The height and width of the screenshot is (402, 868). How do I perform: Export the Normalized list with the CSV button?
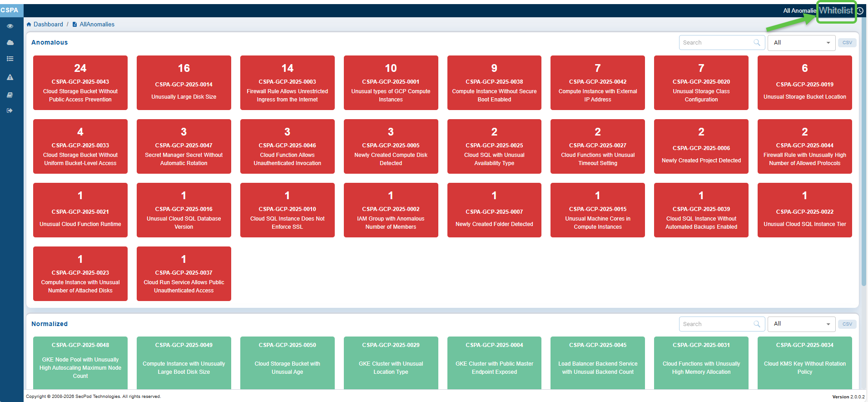(x=847, y=324)
